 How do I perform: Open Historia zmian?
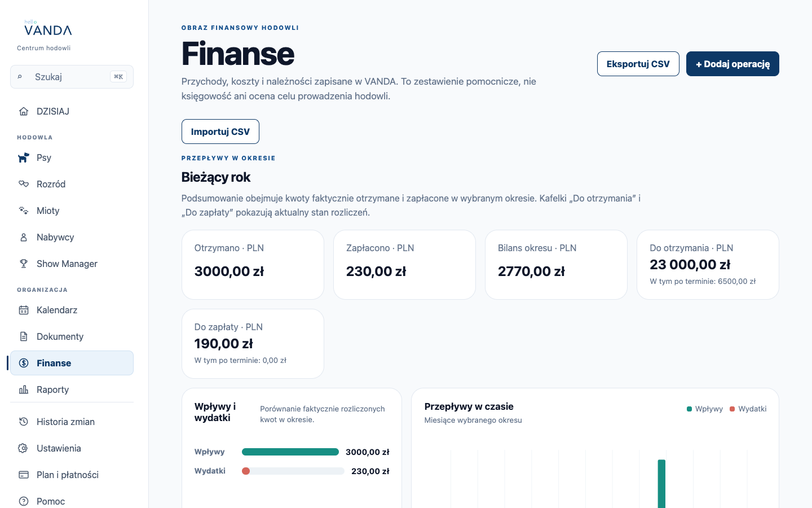click(72, 422)
